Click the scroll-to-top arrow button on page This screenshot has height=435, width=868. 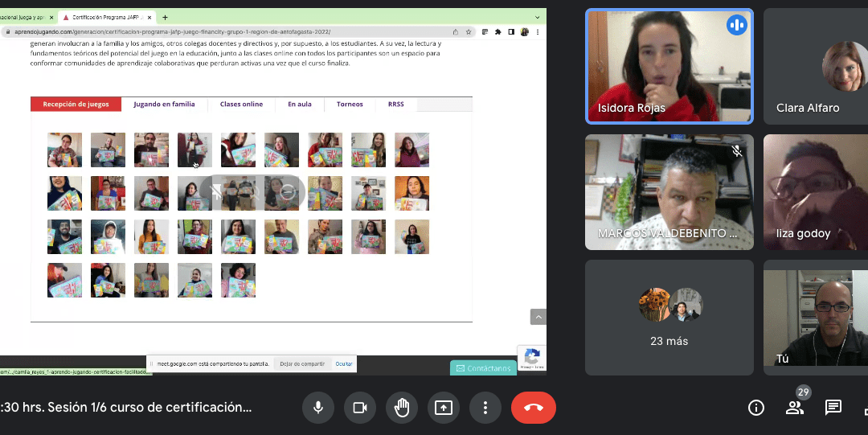pos(538,317)
